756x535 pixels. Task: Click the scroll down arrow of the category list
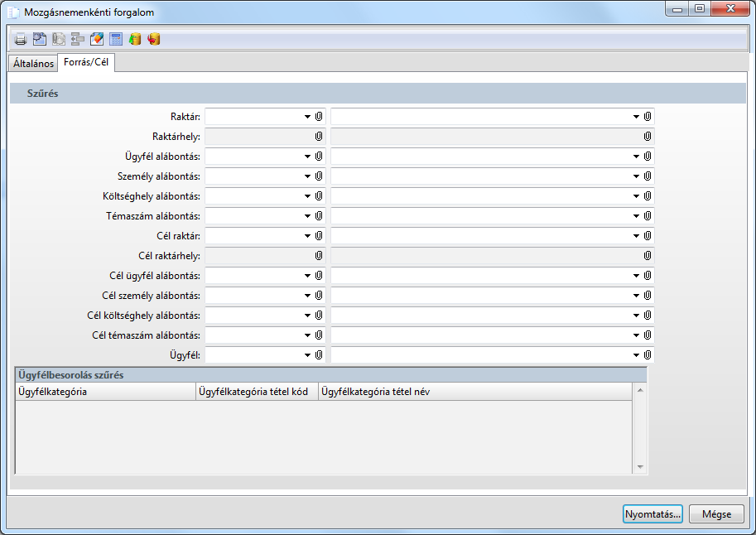pyautogui.click(x=639, y=467)
